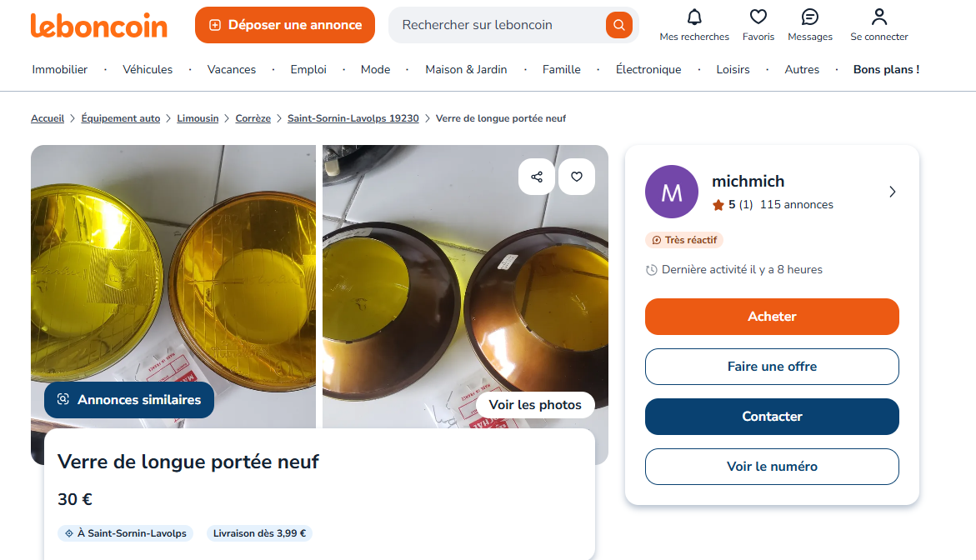Click the orange search magnifier icon
Screen dimensions: 976x560
(618, 25)
